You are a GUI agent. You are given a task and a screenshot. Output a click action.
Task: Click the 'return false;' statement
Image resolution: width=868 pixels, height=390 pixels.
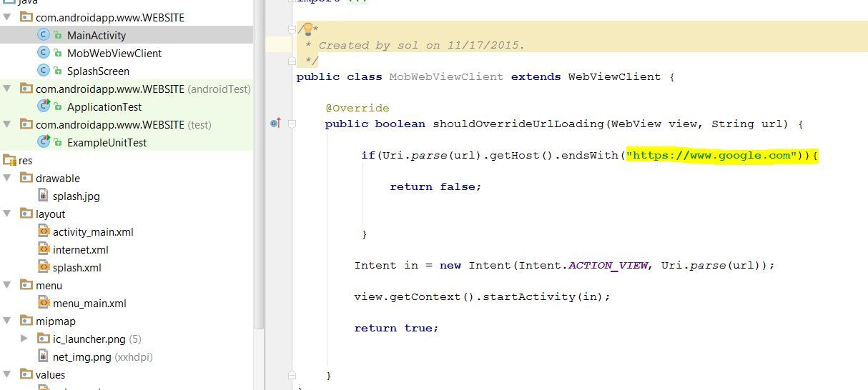click(x=436, y=186)
